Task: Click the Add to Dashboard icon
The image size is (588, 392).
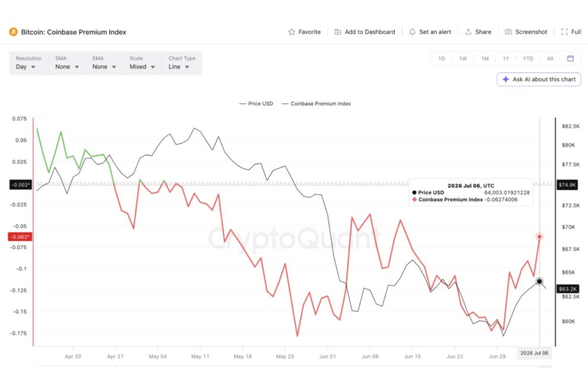Action: click(337, 32)
